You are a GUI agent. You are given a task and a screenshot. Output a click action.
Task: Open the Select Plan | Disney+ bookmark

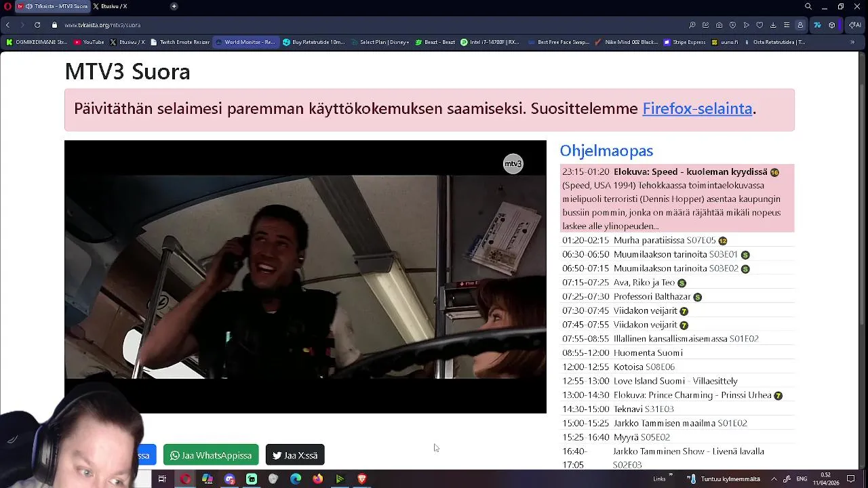pos(380,42)
